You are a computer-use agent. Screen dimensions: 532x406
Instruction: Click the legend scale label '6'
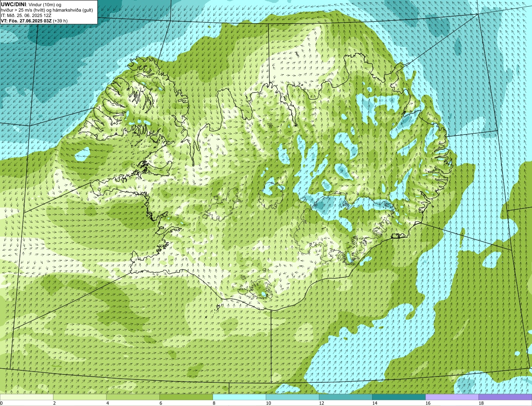point(161,403)
